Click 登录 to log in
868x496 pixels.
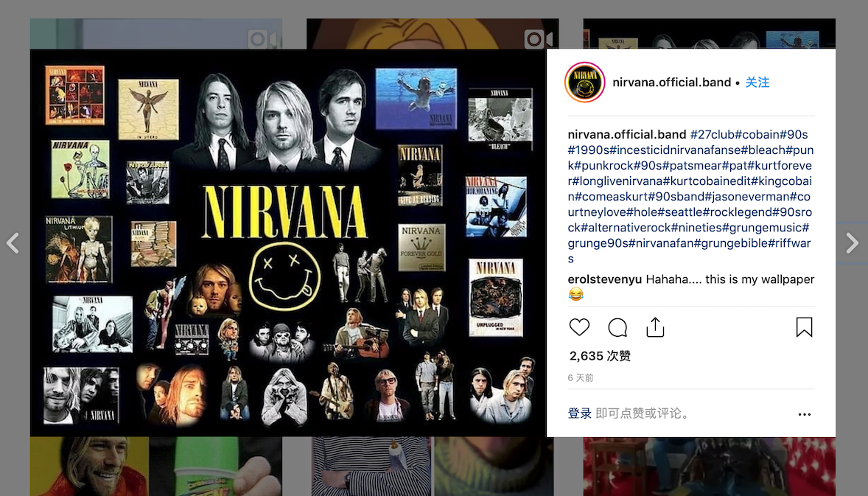click(580, 413)
